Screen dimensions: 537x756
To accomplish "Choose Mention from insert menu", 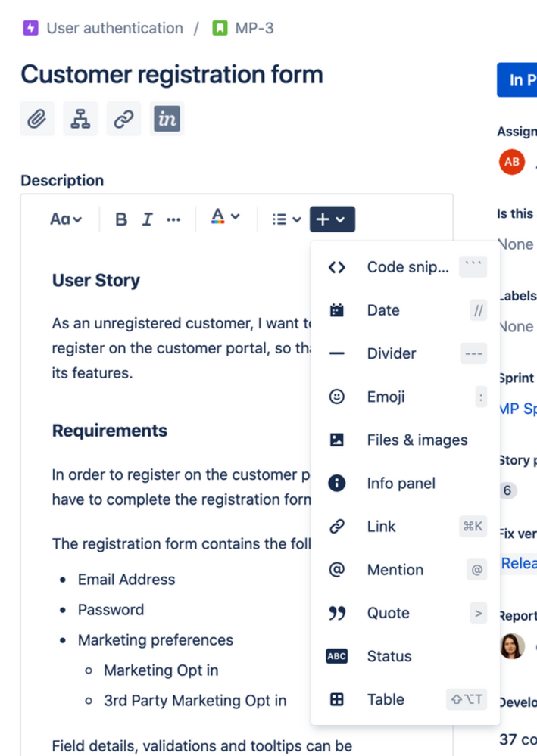I will point(406,570).
